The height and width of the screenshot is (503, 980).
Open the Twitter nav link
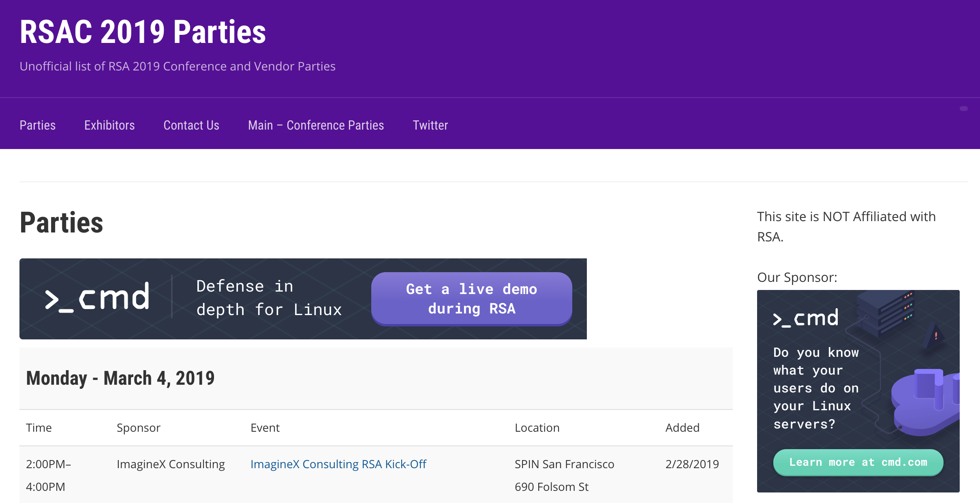pyautogui.click(x=430, y=126)
